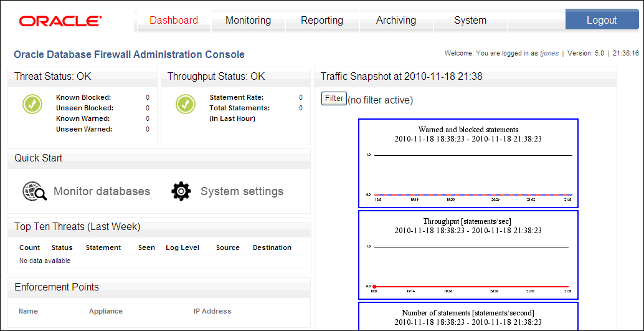Open the Reporting tab
Image resolution: width=644 pixels, height=331 pixels.
click(322, 20)
